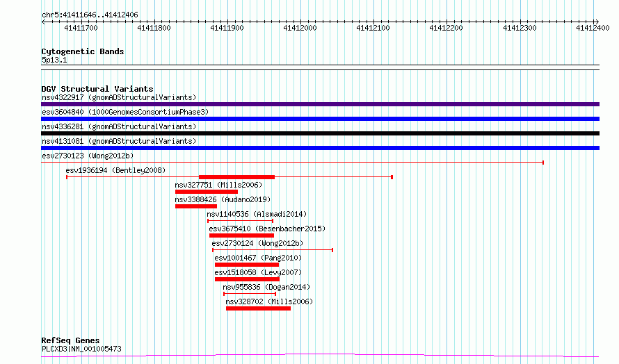Select the nsv328702 (Mills2006) red bar
The image size is (619, 364).
[258, 308]
